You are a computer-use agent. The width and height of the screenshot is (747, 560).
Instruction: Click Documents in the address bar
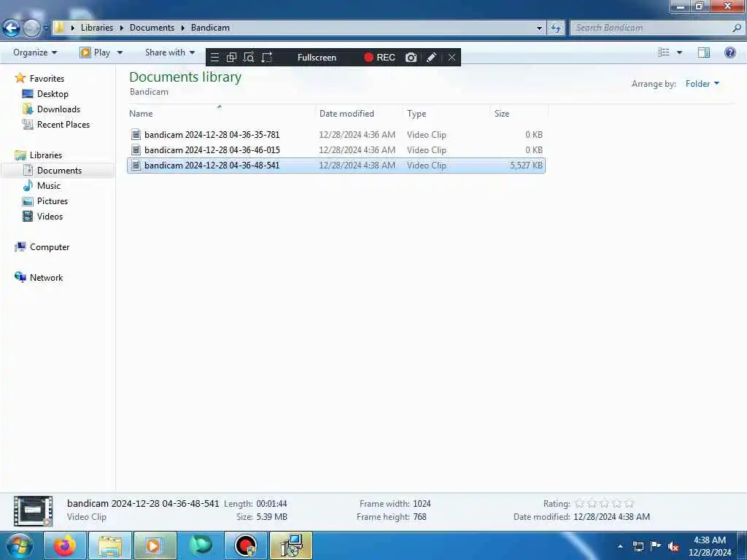point(152,28)
